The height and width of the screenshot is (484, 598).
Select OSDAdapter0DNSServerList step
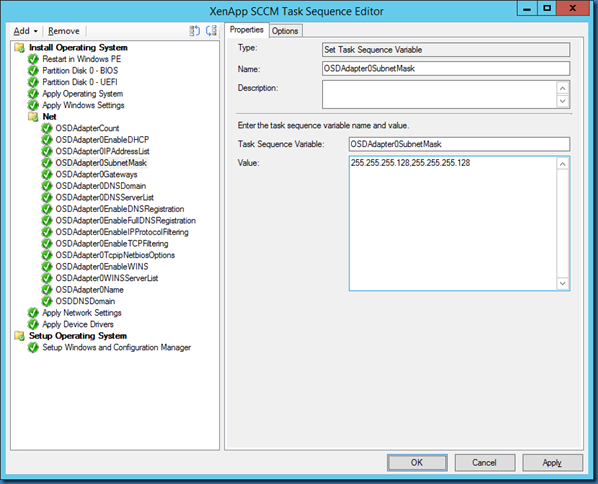tap(104, 198)
